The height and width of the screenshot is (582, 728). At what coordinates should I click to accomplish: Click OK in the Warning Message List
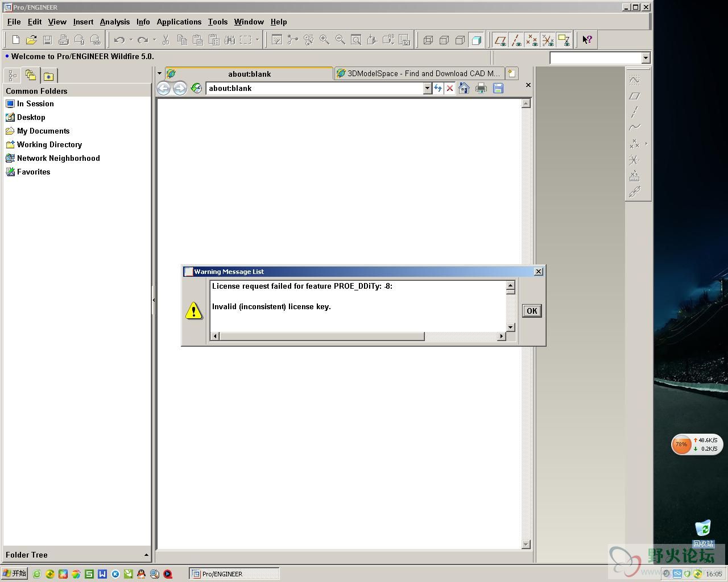click(x=532, y=311)
